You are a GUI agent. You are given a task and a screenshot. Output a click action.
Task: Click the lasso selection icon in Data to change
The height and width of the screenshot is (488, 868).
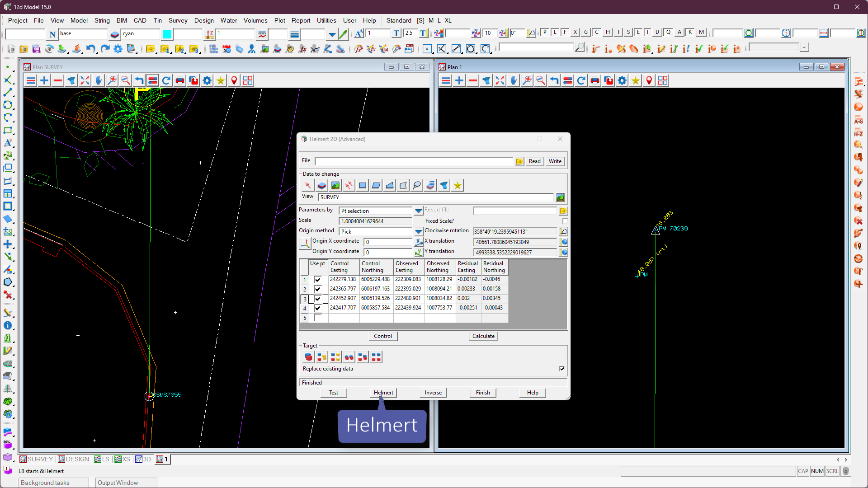coord(417,185)
